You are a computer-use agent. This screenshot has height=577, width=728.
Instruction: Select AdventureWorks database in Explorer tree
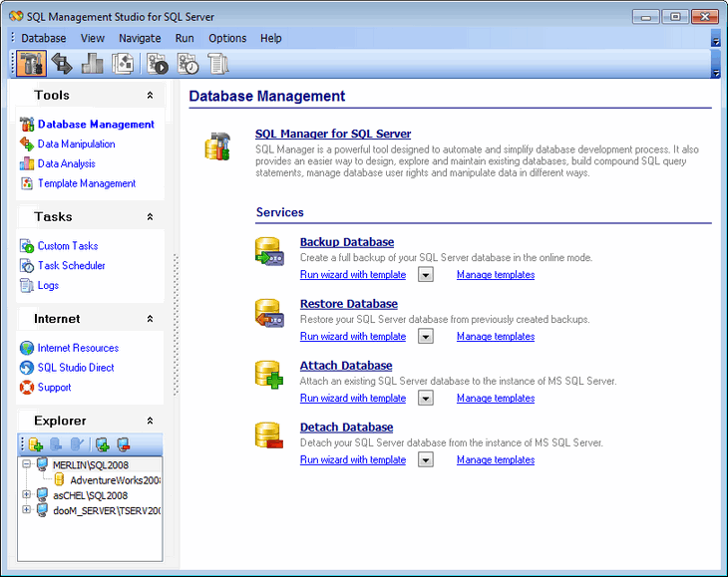pos(115,480)
